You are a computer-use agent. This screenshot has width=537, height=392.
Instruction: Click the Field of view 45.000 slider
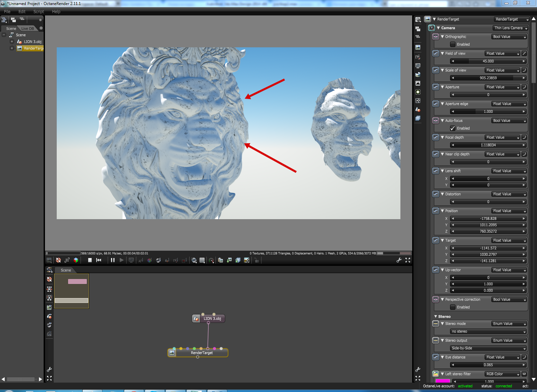click(x=488, y=61)
